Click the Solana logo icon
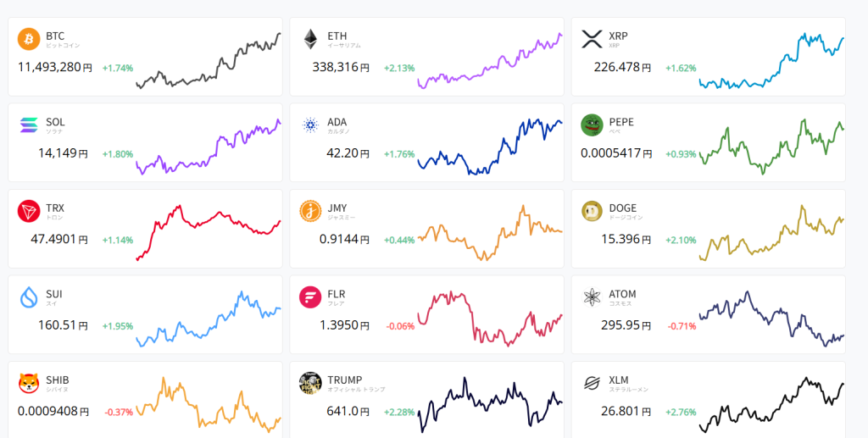Image resolution: width=868 pixels, height=438 pixels. (x=29, y=125)
